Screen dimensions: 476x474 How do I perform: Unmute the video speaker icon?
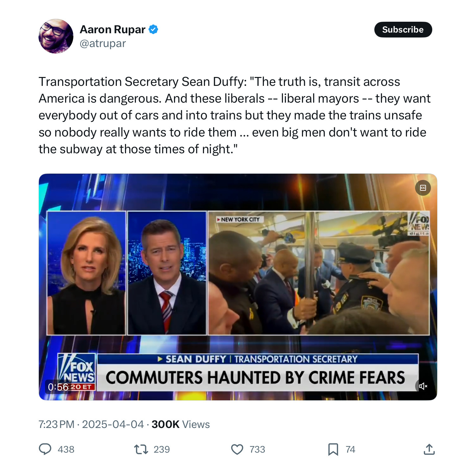click(423, 386)
